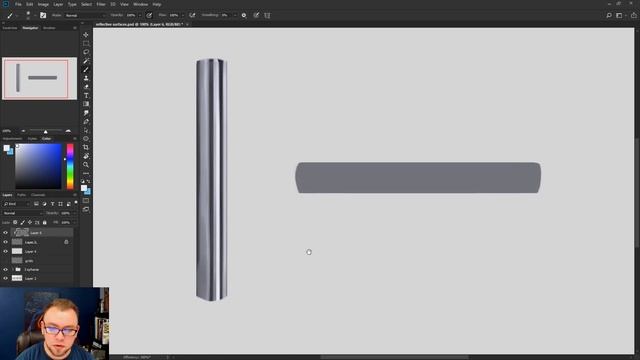Select the Magic Wand tool

86,61
